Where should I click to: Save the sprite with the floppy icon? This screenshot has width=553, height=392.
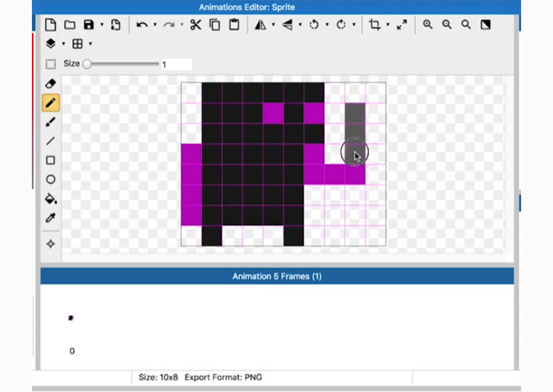(88, 25)
